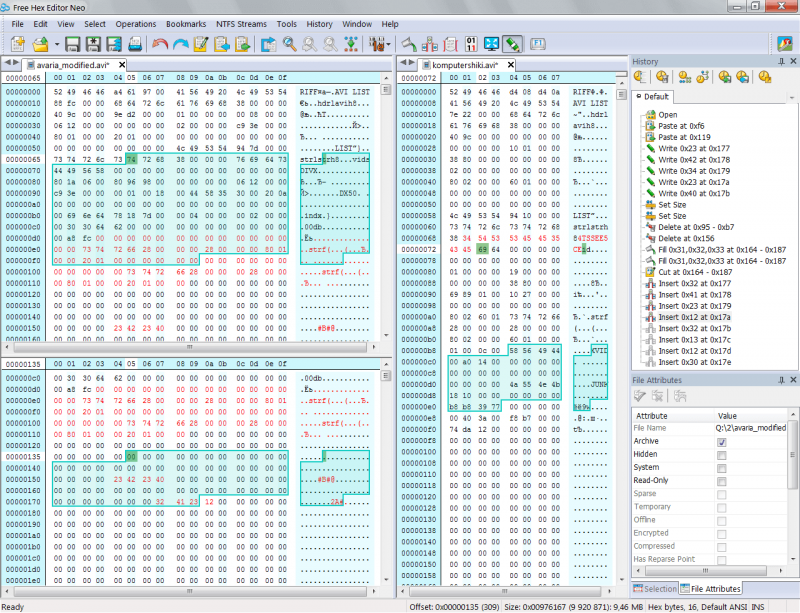The height and width of the screenshot is (613, 800).
Task: Click the Find magnifier icon
Action: [289, 44]
